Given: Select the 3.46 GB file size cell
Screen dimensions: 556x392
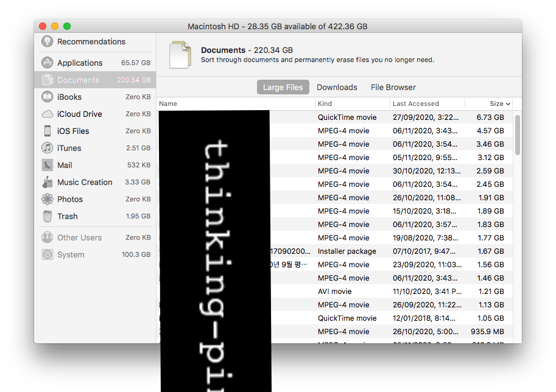Looking at the screenshot, I should [490, 144].
